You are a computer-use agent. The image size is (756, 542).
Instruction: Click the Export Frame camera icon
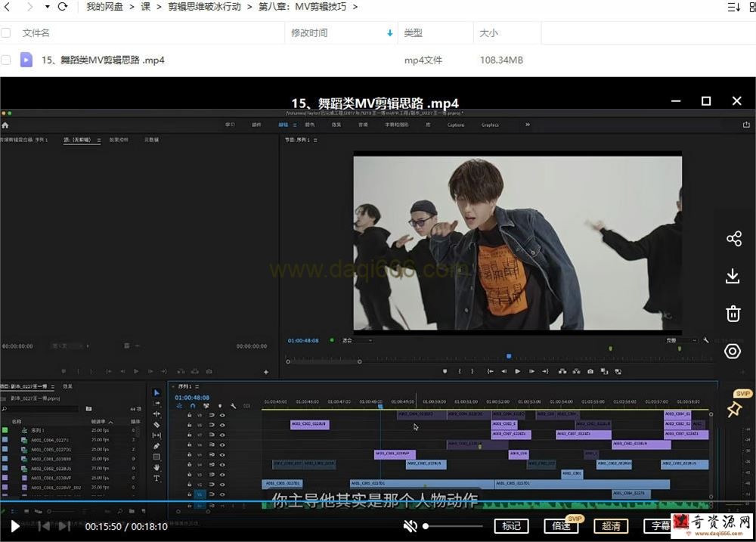[590, 371]
